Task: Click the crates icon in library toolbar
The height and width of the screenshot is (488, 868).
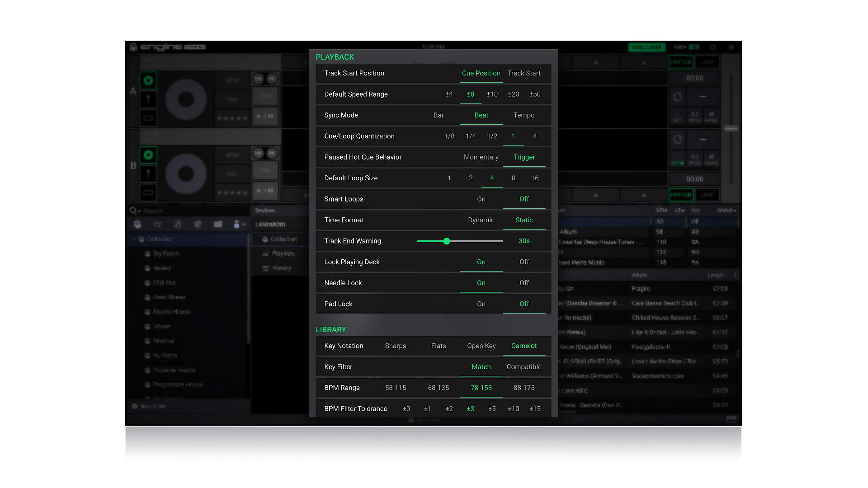Action: point(138,224)
